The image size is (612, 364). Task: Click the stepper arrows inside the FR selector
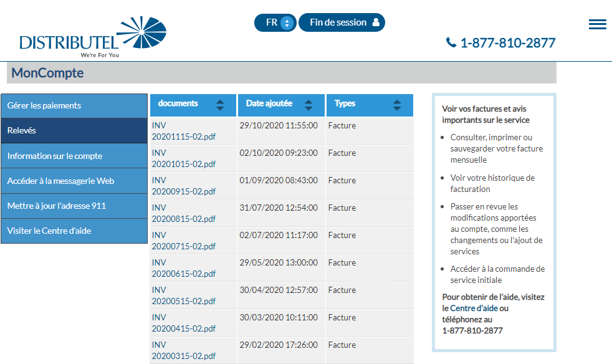click(286, 22)
